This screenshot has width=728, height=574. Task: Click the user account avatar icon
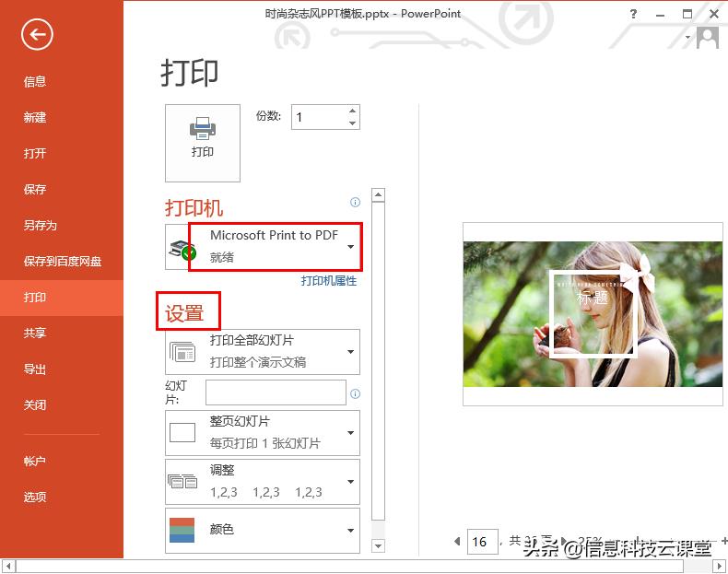[708, 38]
